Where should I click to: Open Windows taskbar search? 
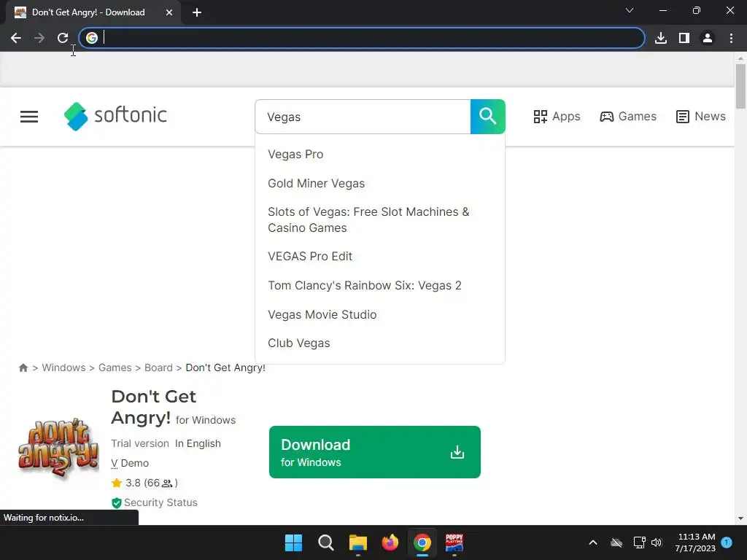[326, 542]
